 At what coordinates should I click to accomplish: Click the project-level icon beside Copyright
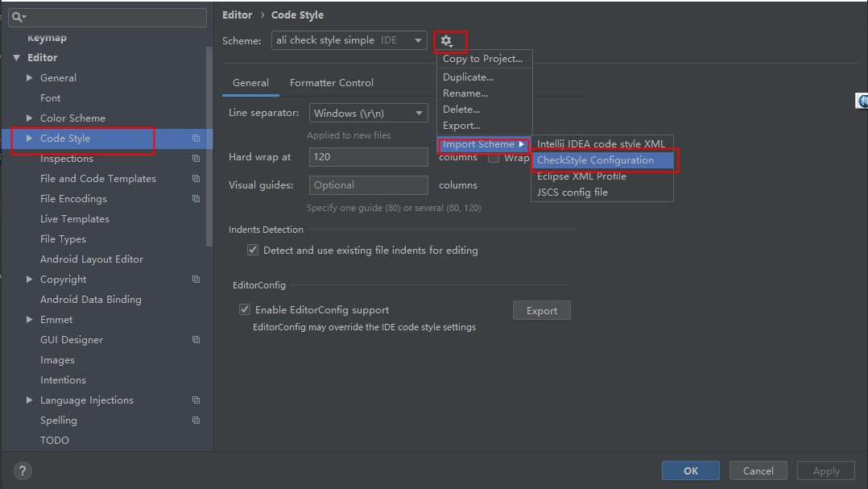[196, 280]
